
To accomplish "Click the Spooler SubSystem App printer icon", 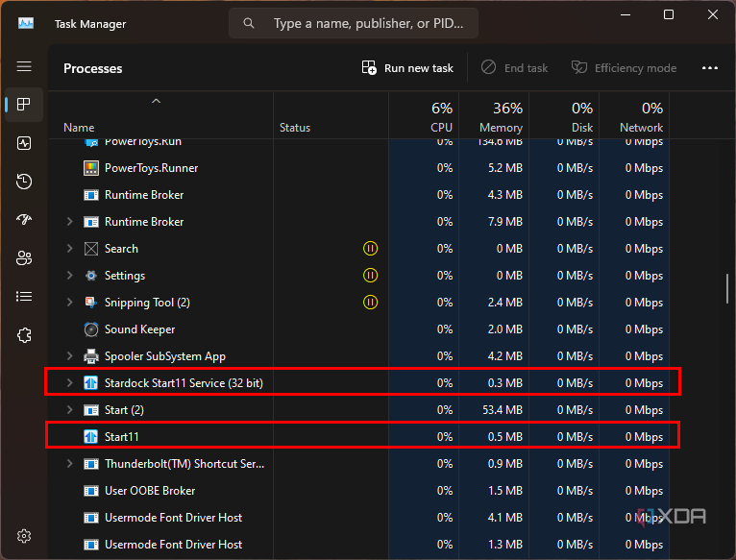I will click(x=91, y=356).
